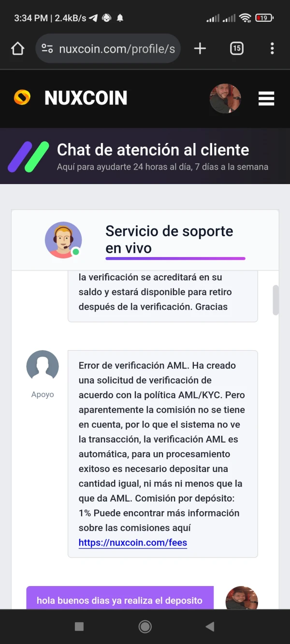This screenshot has width=290, height=644.
Task: Tap the recent apps square navigation button
Action: [x=79, y=626]
